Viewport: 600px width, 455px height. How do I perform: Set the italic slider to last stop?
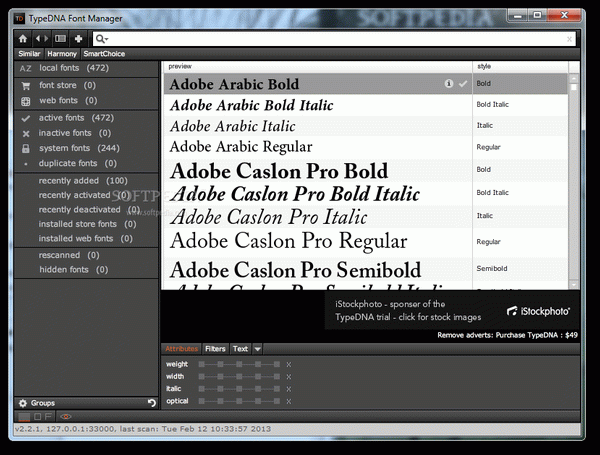pos(277,389)
